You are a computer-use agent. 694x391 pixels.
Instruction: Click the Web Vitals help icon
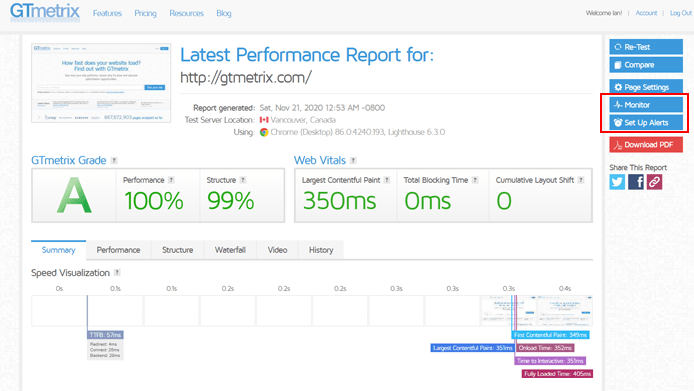point(353,161)
